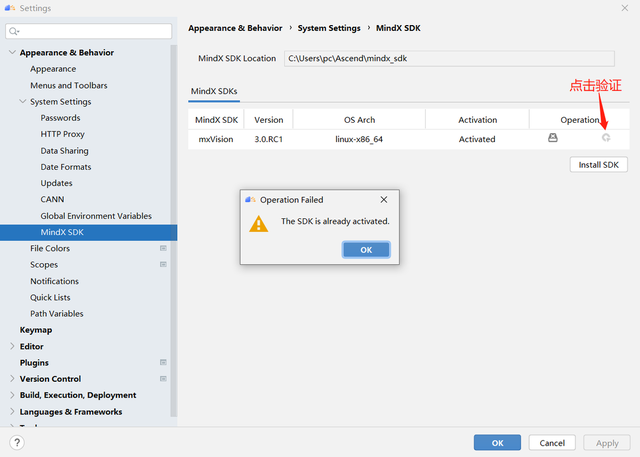Screen dimensions: 640x457
Task: Collapse the System Settings tree node
Action: (23, 101)
